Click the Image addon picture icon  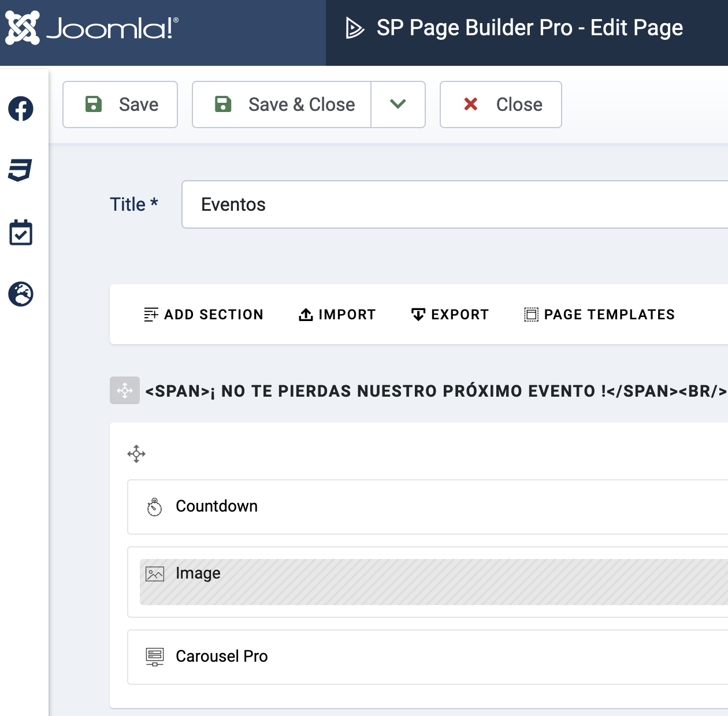155,574
